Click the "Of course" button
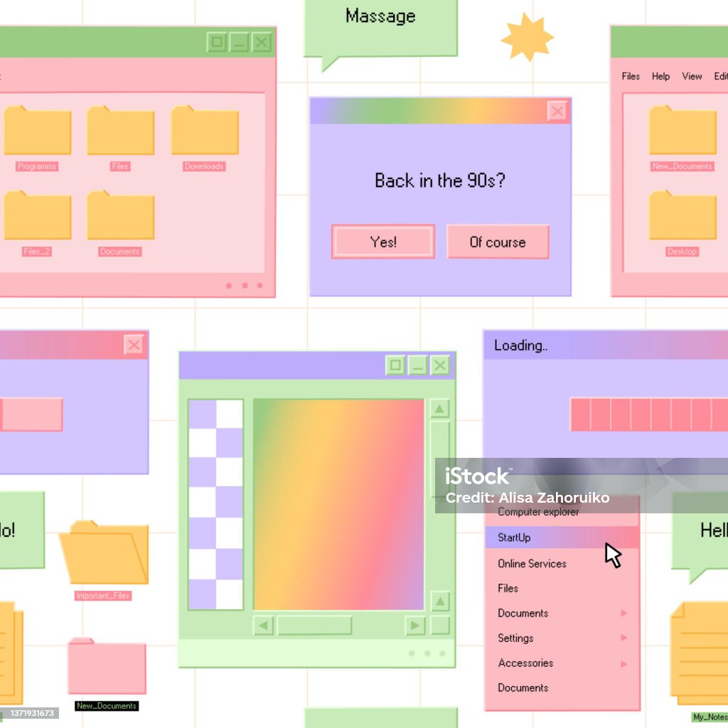The height and width of the screenshot is (728, 728). pyautogui.click(x=498, y=242)
